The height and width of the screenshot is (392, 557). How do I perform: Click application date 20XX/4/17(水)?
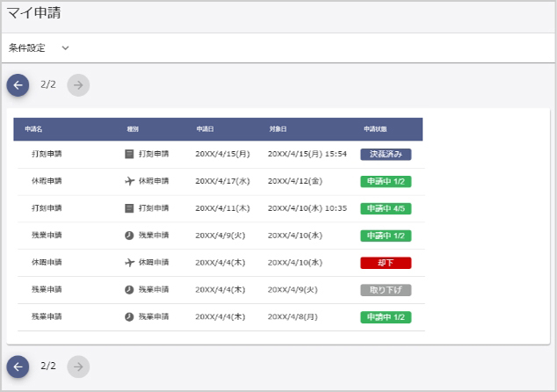pyautogui.click(x=223, y=181)
